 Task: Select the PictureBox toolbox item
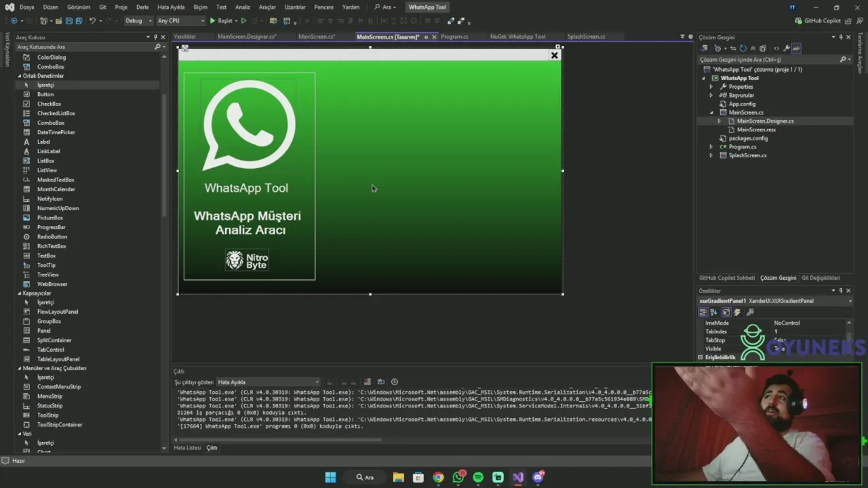(x=50, y=218)
